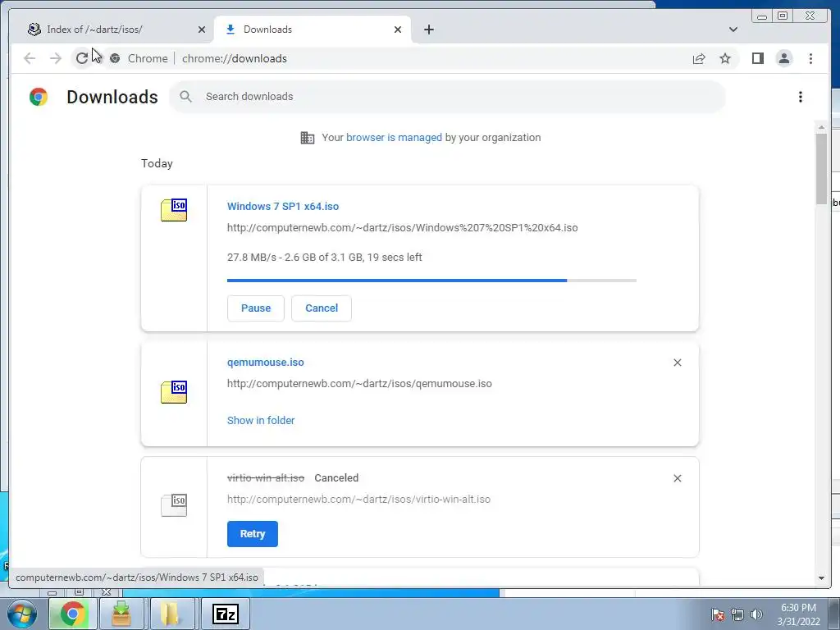This screenshot has width=840, height=630.
Task: Click the qemumouse.iso source URL
Action: pyautogui.click(x=359, y=384)
